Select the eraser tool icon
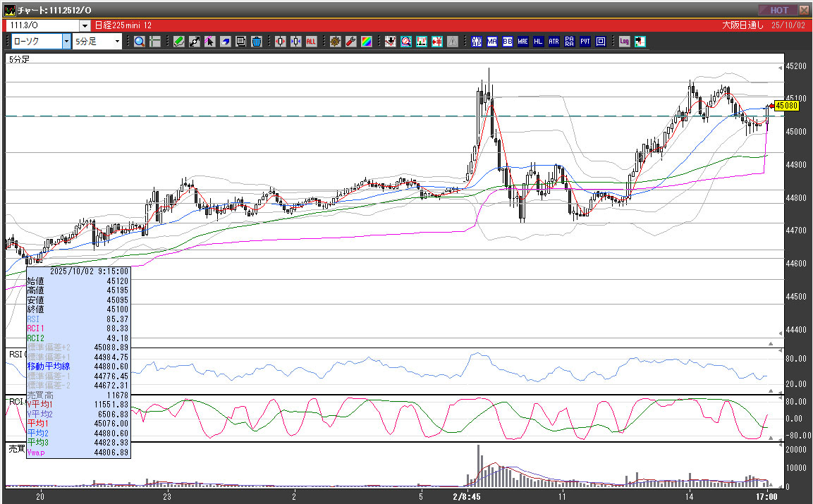 click(225, 42)
